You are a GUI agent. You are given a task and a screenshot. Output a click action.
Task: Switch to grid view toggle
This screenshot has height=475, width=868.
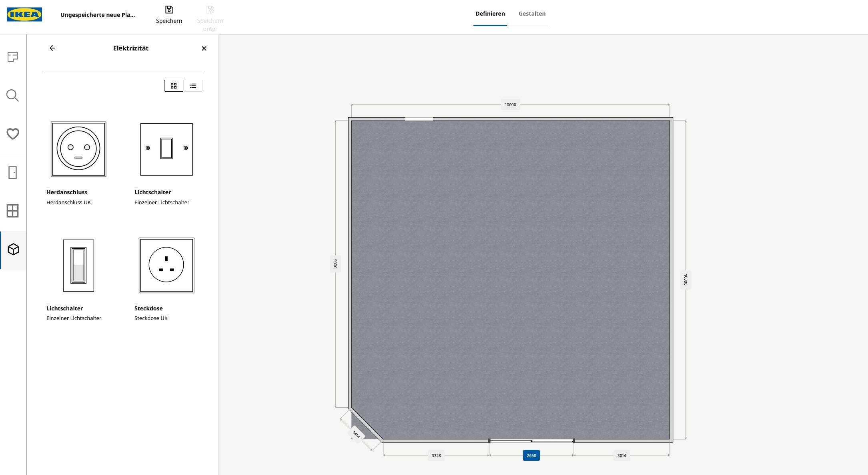click(174, 86)
